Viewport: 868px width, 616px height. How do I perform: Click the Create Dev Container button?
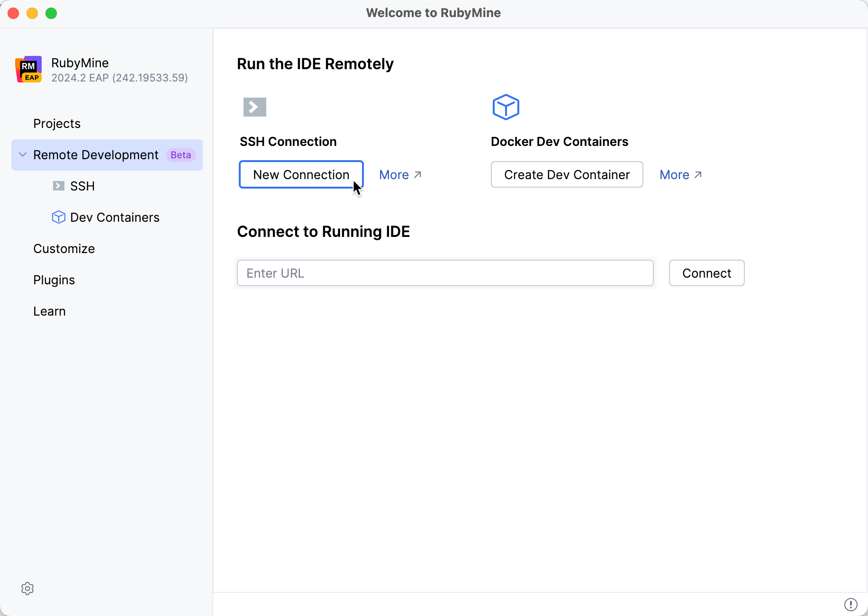point(567,174)
